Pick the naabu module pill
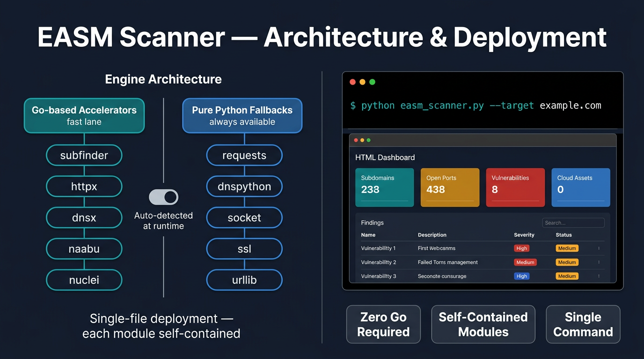Screen dimensions: 644x359 pos(84,249)
